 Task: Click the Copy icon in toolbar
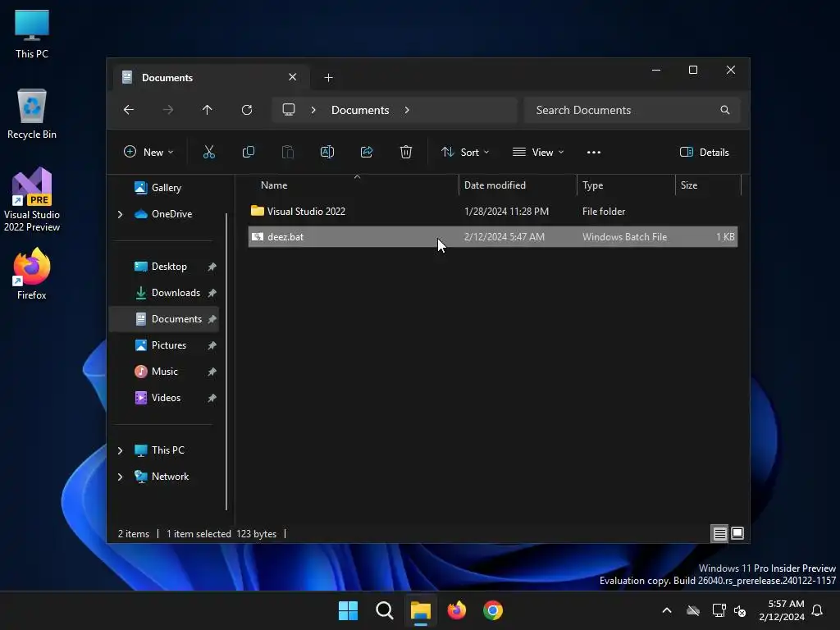click(248, 152)
